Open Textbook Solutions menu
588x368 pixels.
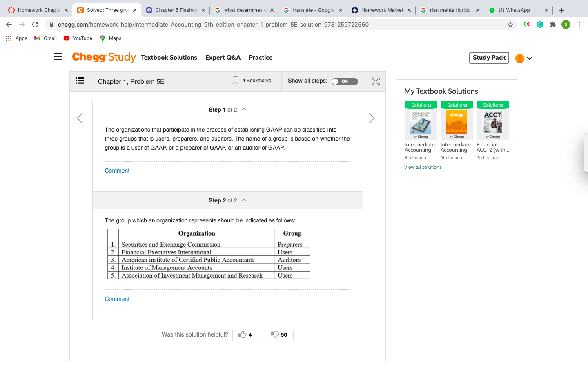(169, 58)
